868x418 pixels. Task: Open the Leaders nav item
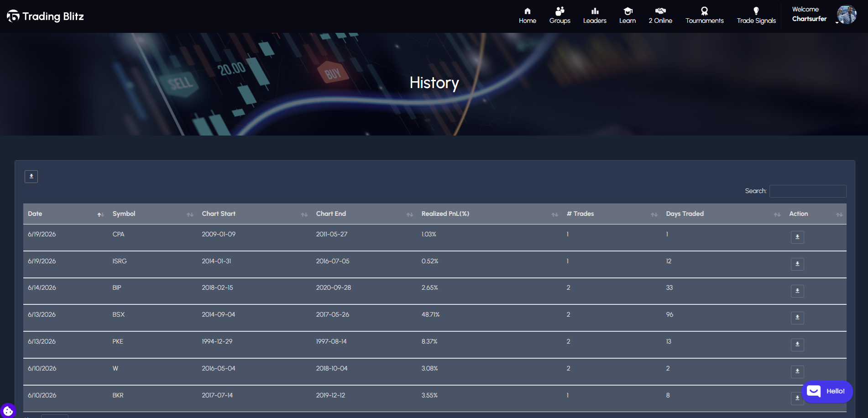pos(595,16)
